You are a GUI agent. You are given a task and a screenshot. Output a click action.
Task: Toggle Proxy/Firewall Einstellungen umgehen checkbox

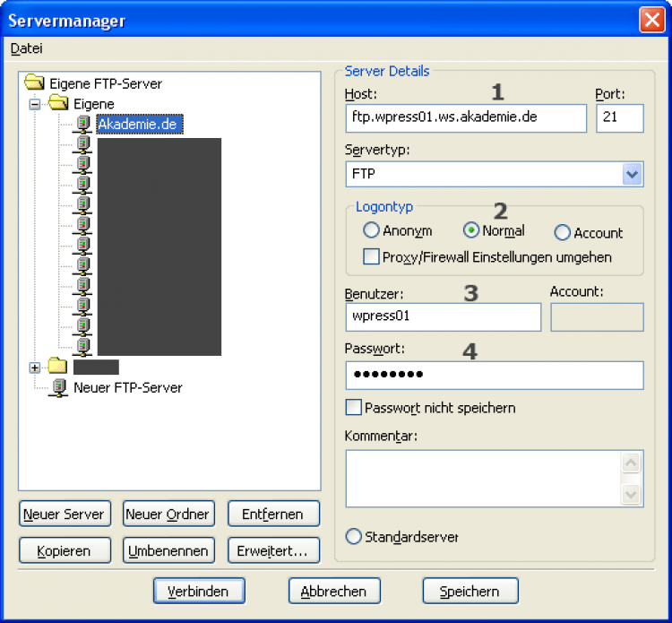click(x=371, y=257)
